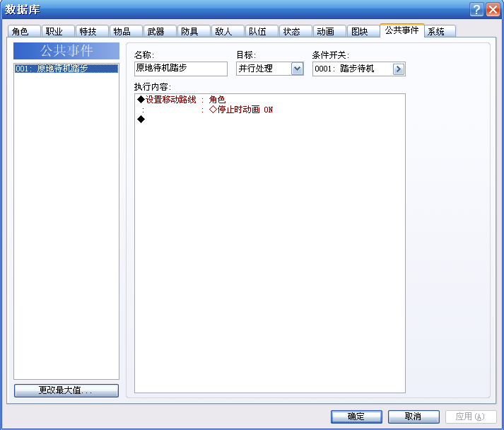Confirm with the 确定 button
This screenshot has height=430, width=504.
click(356, 417)
